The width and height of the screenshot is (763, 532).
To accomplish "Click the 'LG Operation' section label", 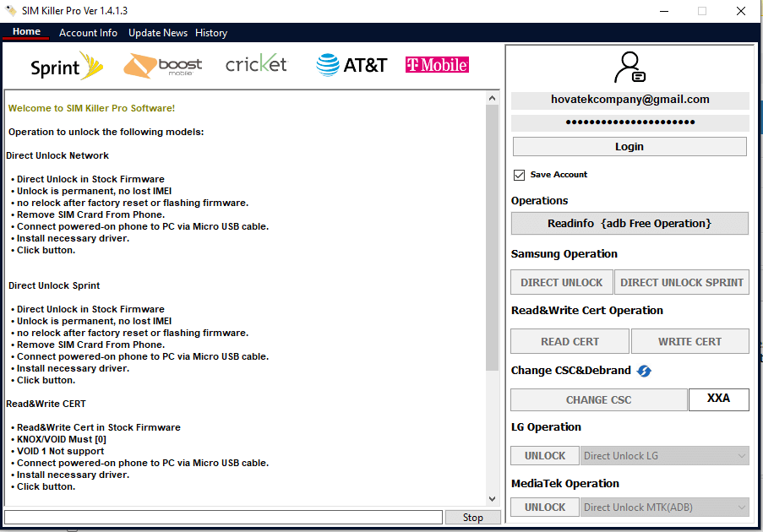I will (546, 427).
